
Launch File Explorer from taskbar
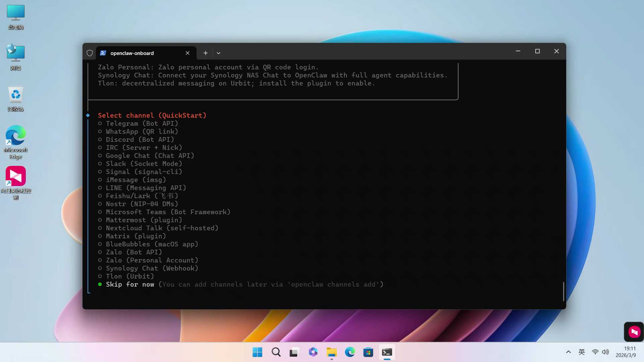click(331, 352)
